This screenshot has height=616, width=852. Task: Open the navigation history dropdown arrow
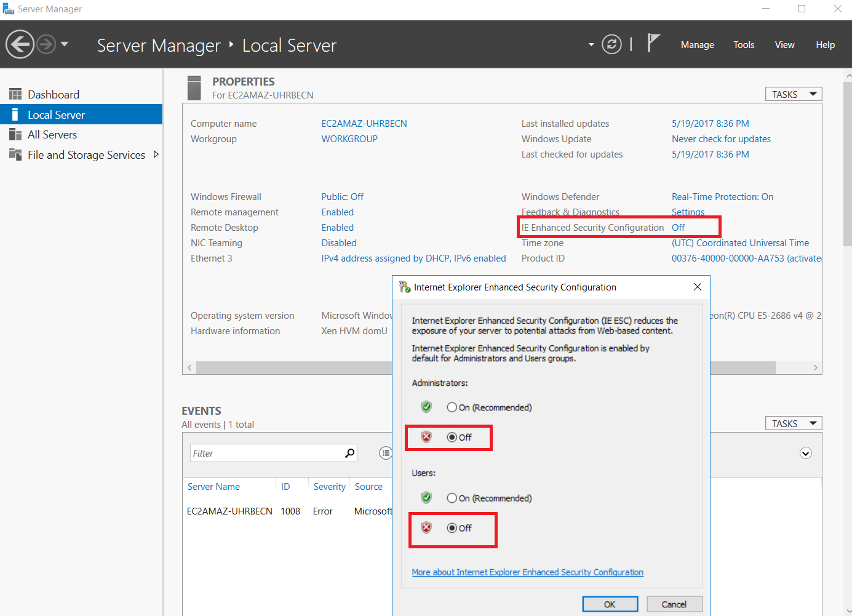coord(65,44)
